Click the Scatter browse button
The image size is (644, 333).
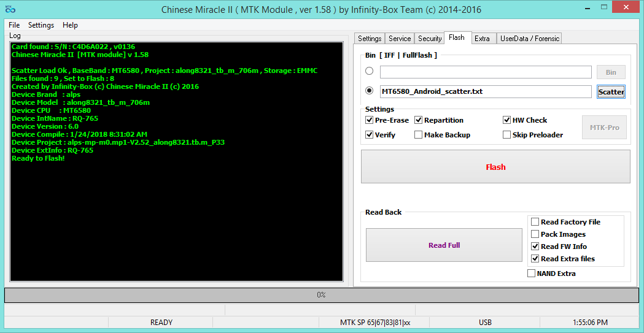pyautogui.click(x=611, y=92)
